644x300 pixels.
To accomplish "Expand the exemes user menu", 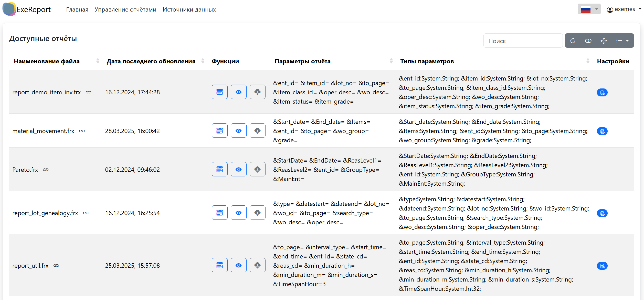I will (x=624, y=9).
